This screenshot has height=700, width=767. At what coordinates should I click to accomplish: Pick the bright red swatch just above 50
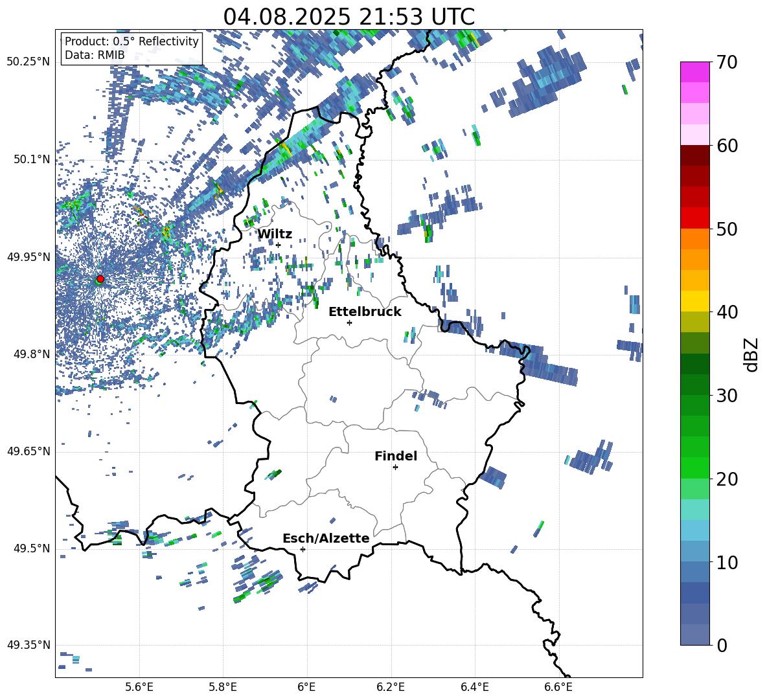(x=694, y=218)
